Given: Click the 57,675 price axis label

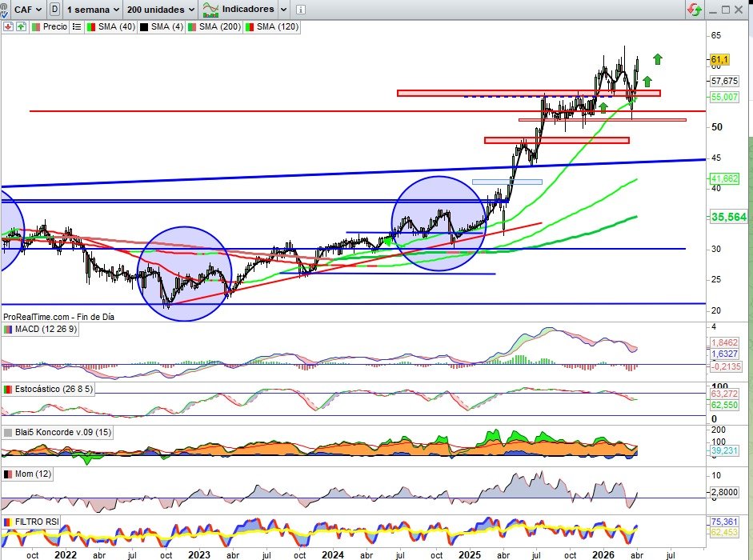Looking at the screenshot, I should point(724,81).
